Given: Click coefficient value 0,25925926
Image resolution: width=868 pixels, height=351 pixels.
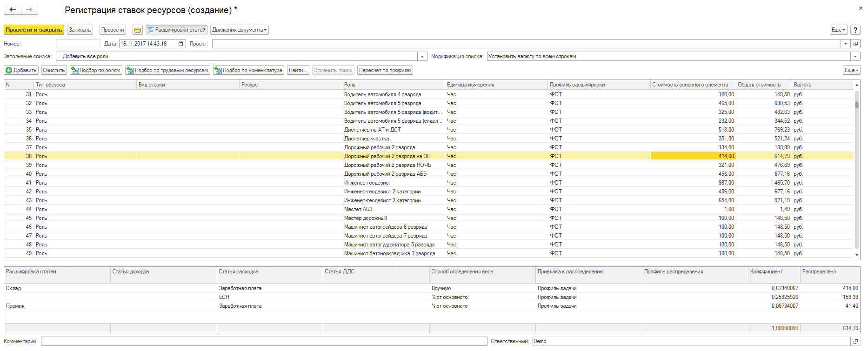Looking at the screenshot, I should tap(785, 297).
